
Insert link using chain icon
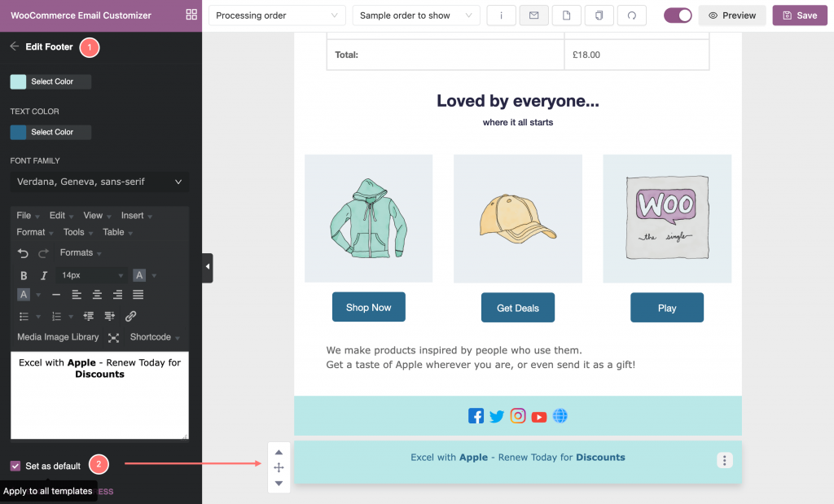pyautogui.click(x=131, y=317)
